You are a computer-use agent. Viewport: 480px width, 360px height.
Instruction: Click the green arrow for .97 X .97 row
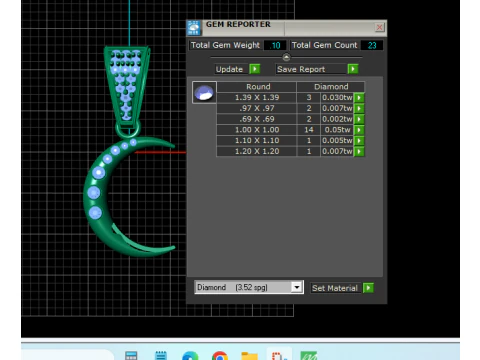click(x=359, y=108)
